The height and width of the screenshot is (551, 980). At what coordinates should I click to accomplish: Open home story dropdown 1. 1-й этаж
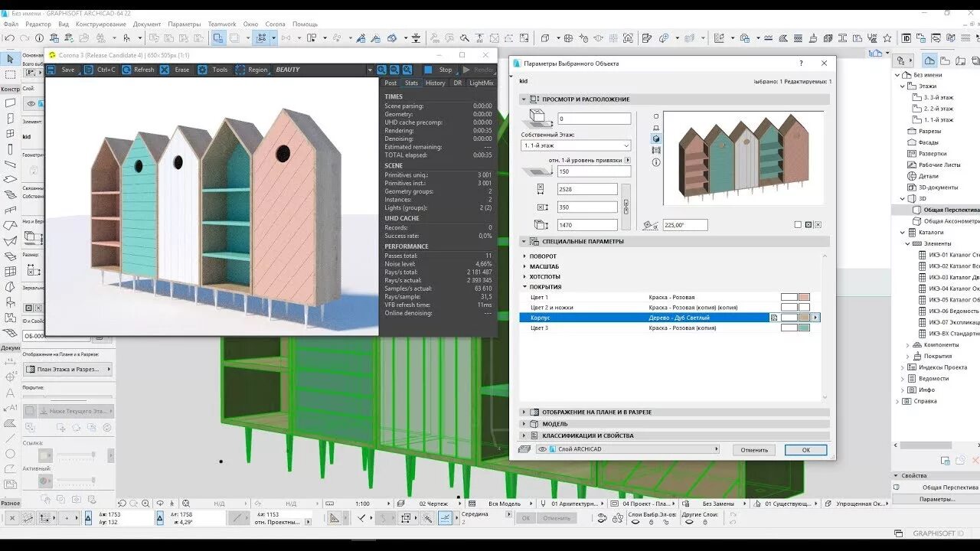click(x=576, y=145)
